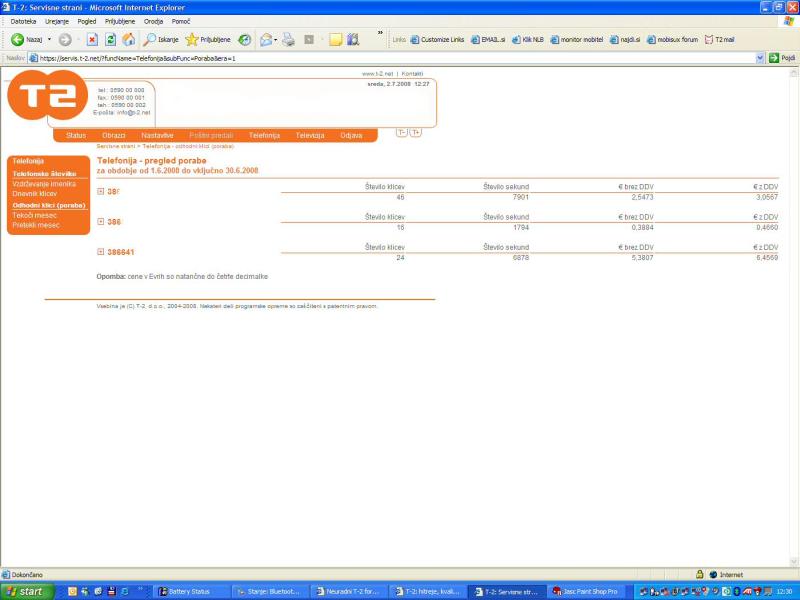Go to the browser Home icon
Image resolution: width=800 pixels, height=600 pixels.
tap(129, 40)
